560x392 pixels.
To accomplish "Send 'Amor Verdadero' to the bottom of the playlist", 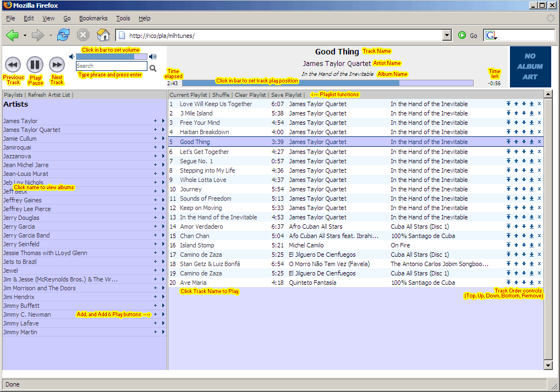I will pyautogui.click(x=531, y=227).
